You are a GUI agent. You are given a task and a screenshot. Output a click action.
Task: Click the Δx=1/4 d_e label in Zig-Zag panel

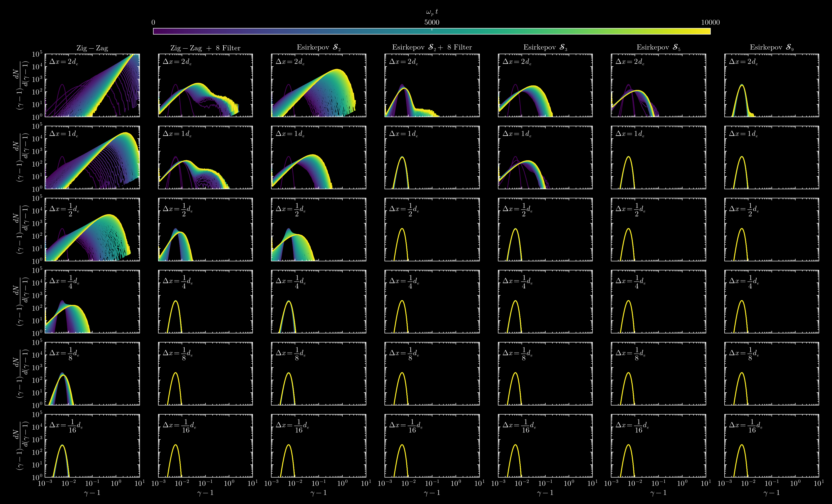click(64, 281)
